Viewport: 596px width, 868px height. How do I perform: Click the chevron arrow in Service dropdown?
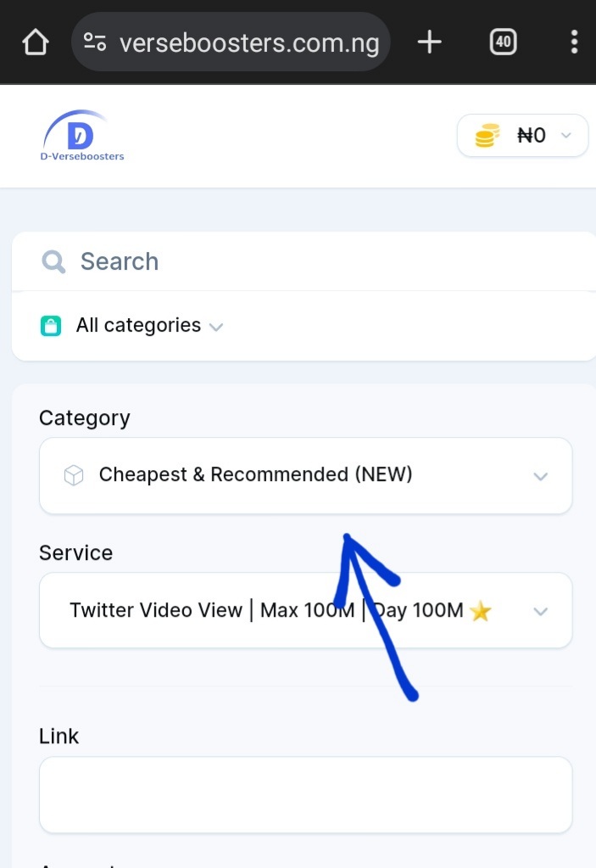(x=540, y=611)
